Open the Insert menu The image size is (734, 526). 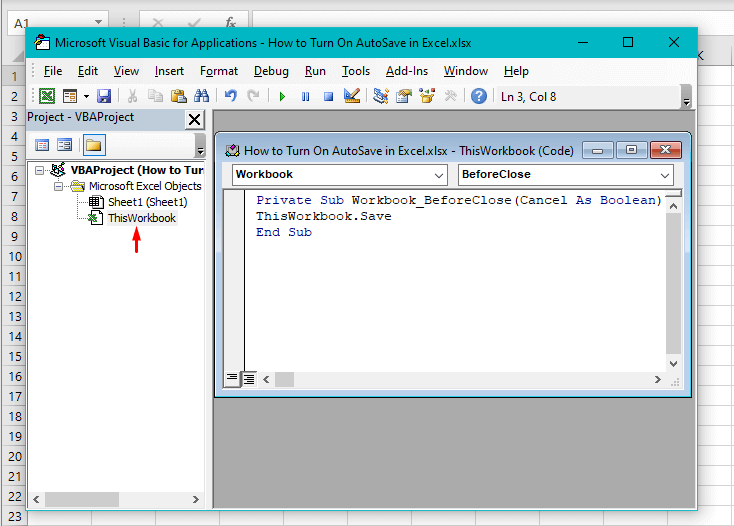[169, 71]
